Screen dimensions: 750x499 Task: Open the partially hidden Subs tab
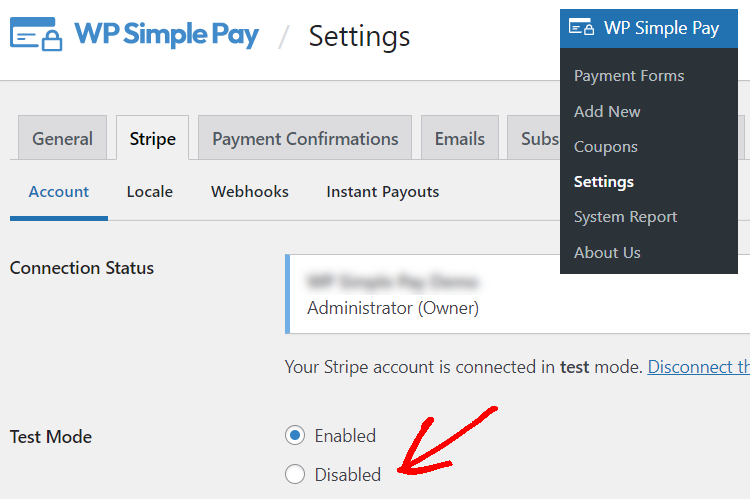point(534,138)
